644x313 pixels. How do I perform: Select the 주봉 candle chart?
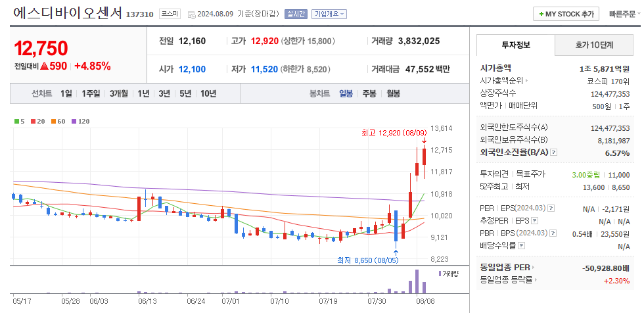click(x=369, y=93)
